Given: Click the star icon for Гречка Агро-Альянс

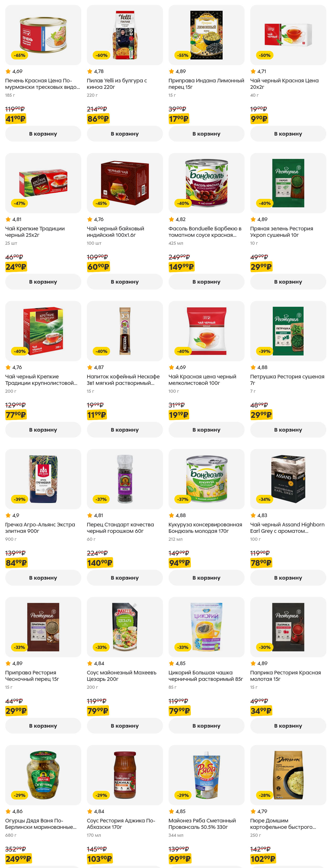Looking at the screenshot, I should coord(8,515).
